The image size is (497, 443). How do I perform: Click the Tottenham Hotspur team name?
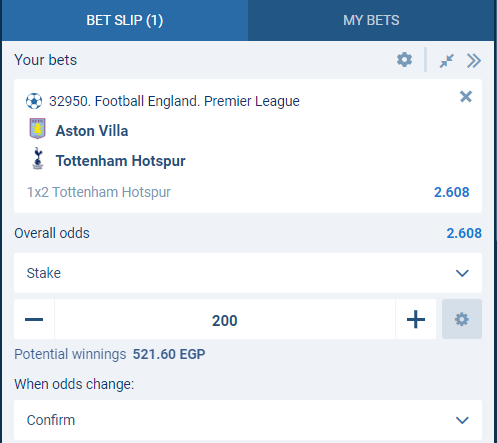coord(120,161)
